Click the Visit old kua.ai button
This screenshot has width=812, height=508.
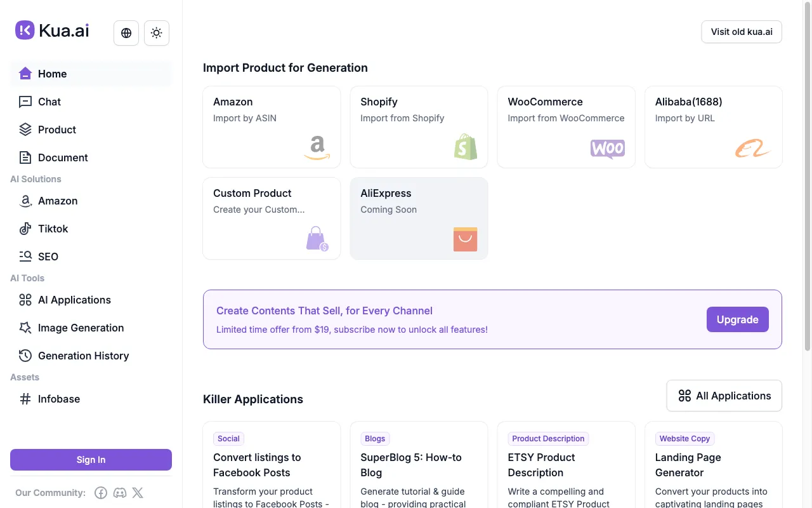point(742,32)
